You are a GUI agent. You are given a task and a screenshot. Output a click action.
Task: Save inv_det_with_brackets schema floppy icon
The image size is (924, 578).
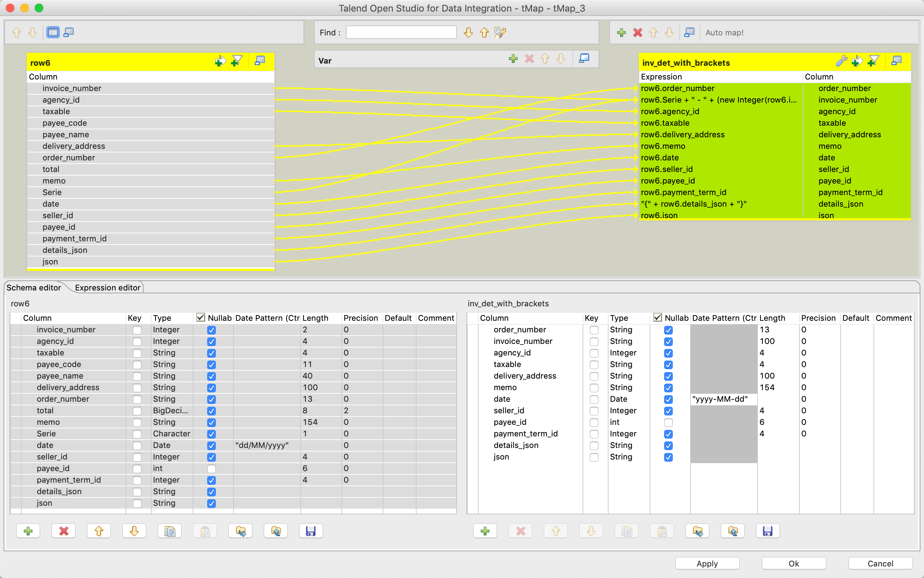(768, 531)
